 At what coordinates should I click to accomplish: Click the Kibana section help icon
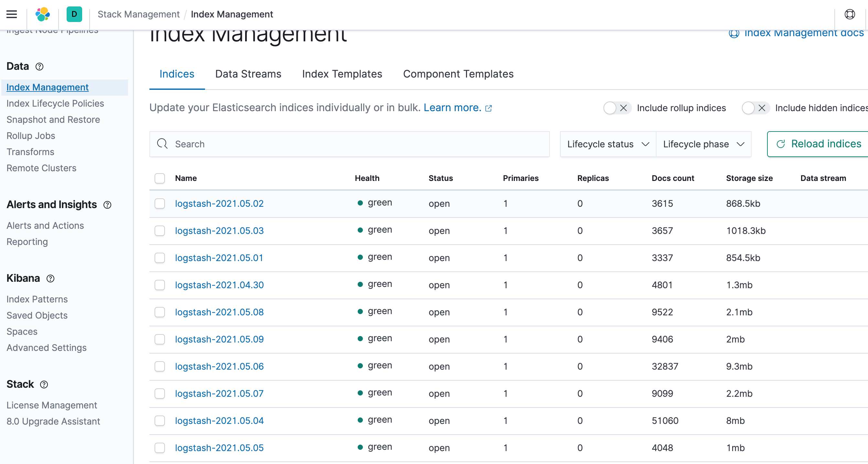[x=50, y=279]
